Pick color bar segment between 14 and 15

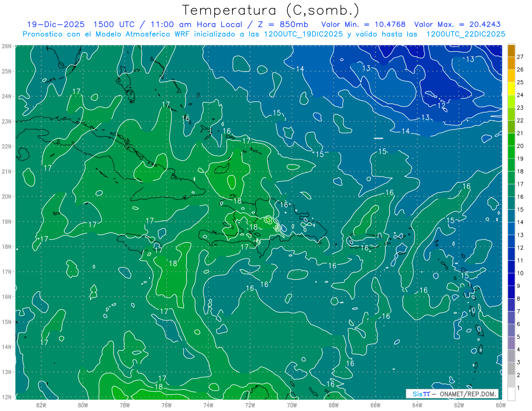[x=511, y=216]
